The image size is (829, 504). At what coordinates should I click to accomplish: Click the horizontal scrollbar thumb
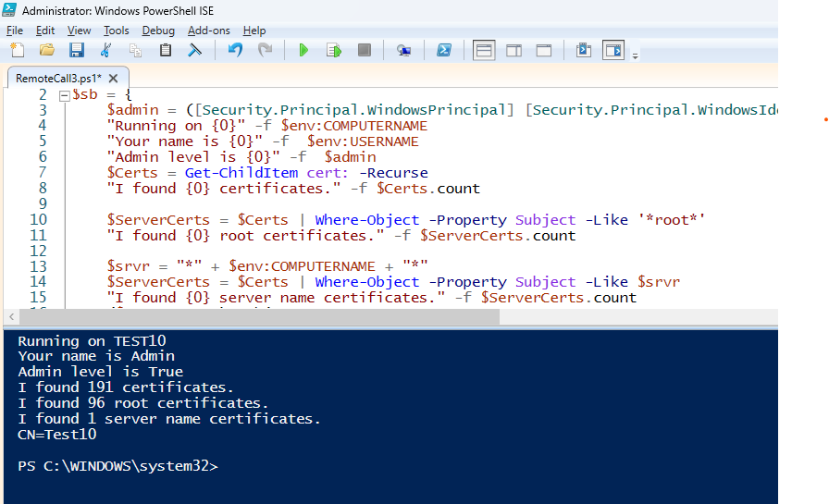click(x=259, y=316)
